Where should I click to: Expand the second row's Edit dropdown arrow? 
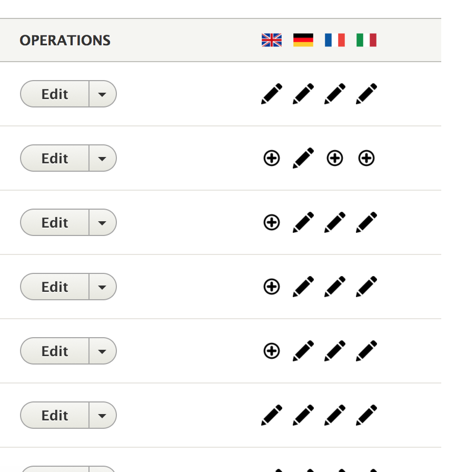click(103, 158)
